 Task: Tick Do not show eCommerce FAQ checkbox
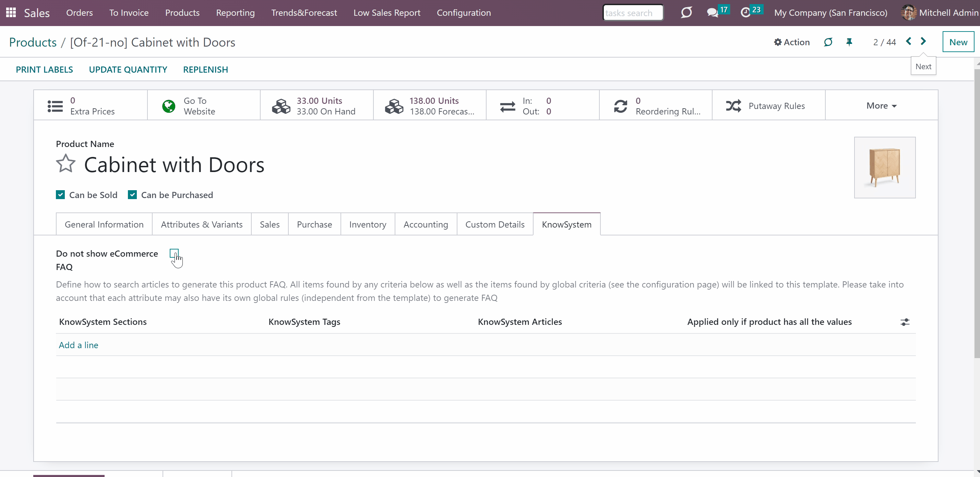point(174,254)
